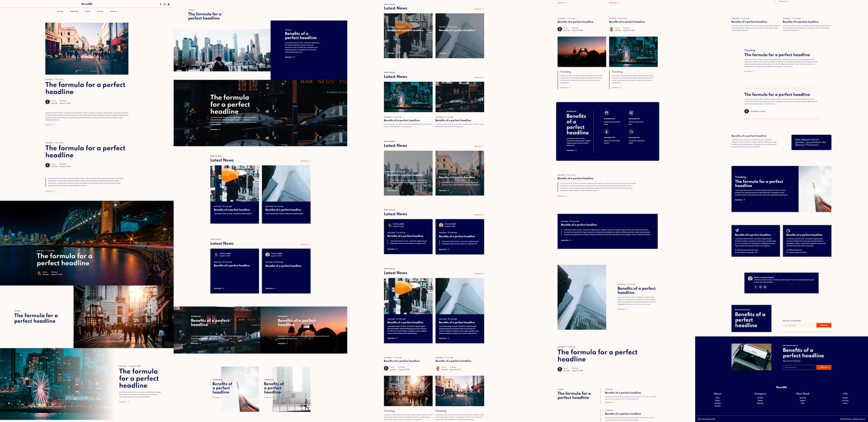Image resolution: width=868 pixels, height=422 pixels.
Task: Open Top news in the navigation menu
Action: coord(60,11)
